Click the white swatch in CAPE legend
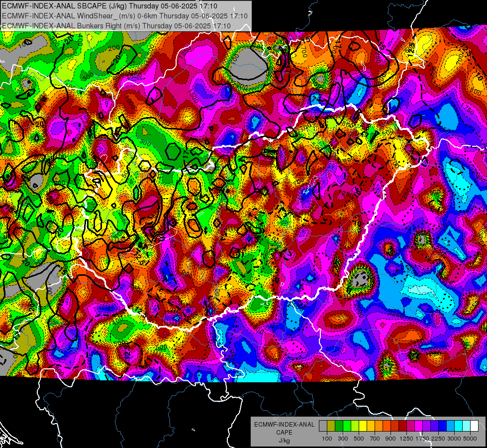Screen dimensions: 487x448 (x=474, y=426)
